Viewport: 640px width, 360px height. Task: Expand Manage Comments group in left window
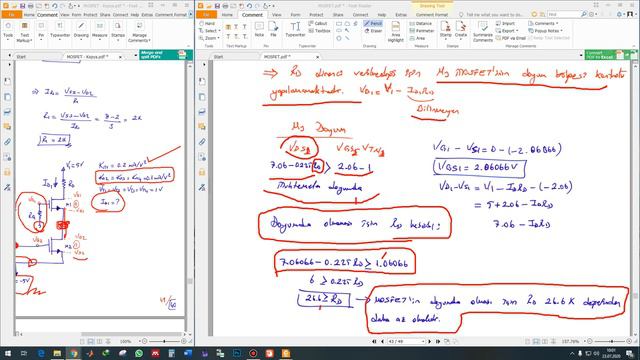pyautogui.click(x=139, y=31)
